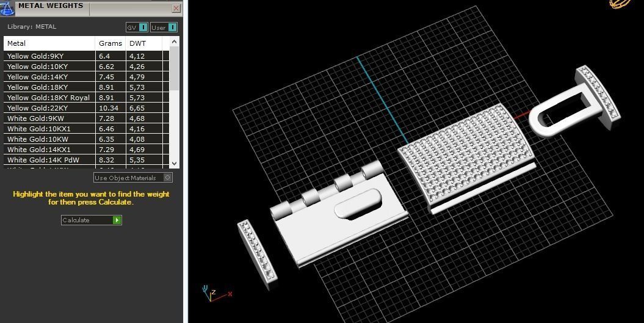Select the White Gold:14K PdW row
The height and width of the screenshot is (323, 644).
pyautogui.click(x=86, y=160)
